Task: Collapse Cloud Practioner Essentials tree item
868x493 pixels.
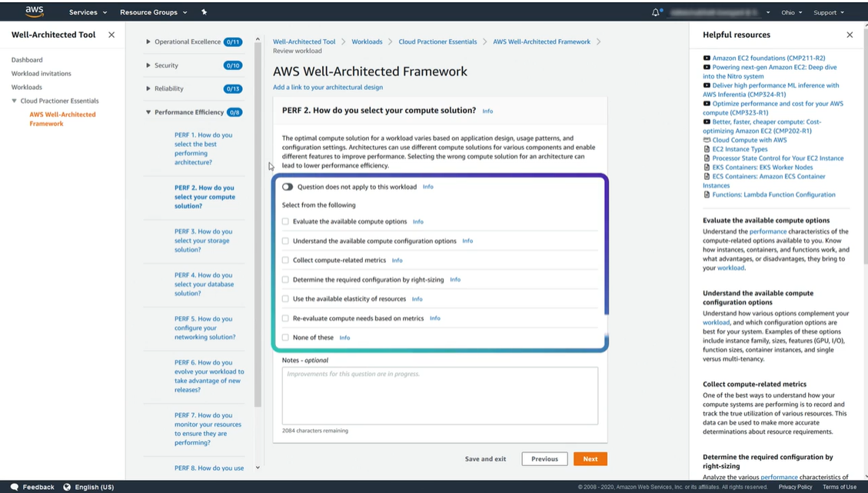Action: [15, 101]
